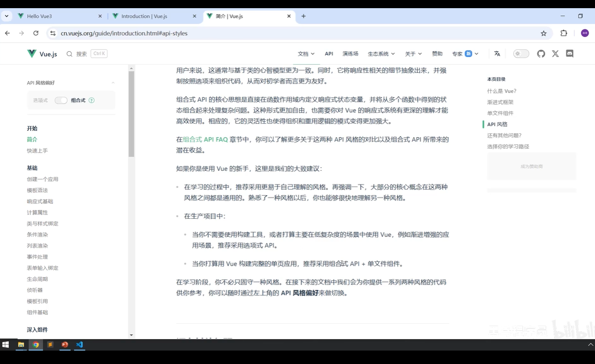Switch to the Hello Vue3 tab
The height and width of the screenshot is (364, 595).
coord(60,16)
